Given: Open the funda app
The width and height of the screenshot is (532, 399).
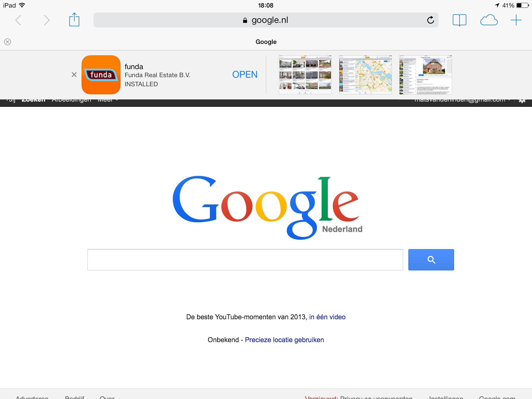Looking at the screenshot, I should point(245,75).
